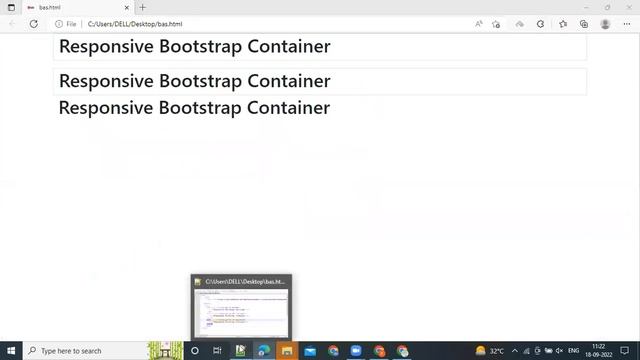The width and height of the screenshot is (640, 360).
Task: Open the browser profile avatar
Action: (x=605, y=24)
